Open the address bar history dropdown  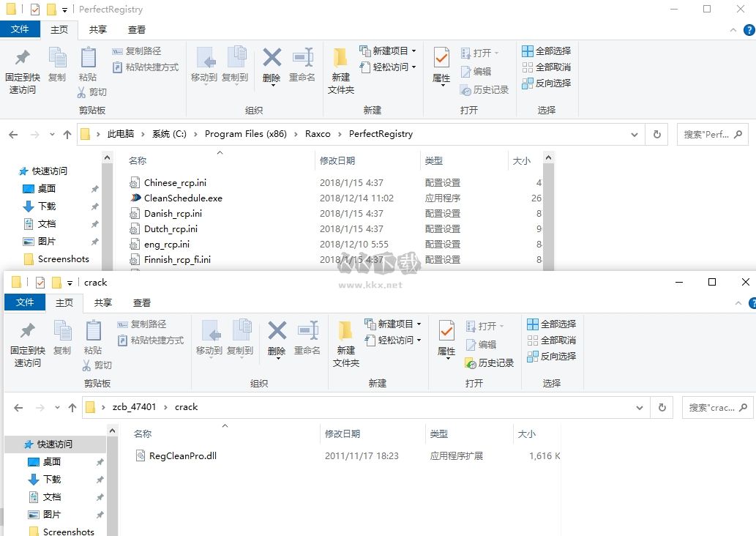(634, 134)
